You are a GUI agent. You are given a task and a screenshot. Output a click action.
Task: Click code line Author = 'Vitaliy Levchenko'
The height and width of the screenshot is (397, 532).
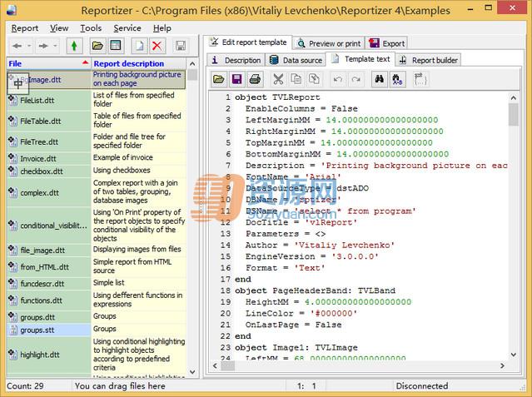[x=320, y=245]
